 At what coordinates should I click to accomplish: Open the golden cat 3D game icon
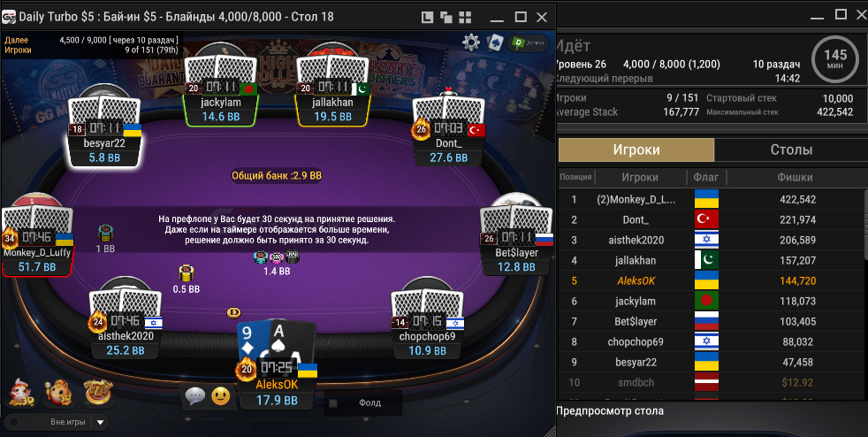coord(60,392)
